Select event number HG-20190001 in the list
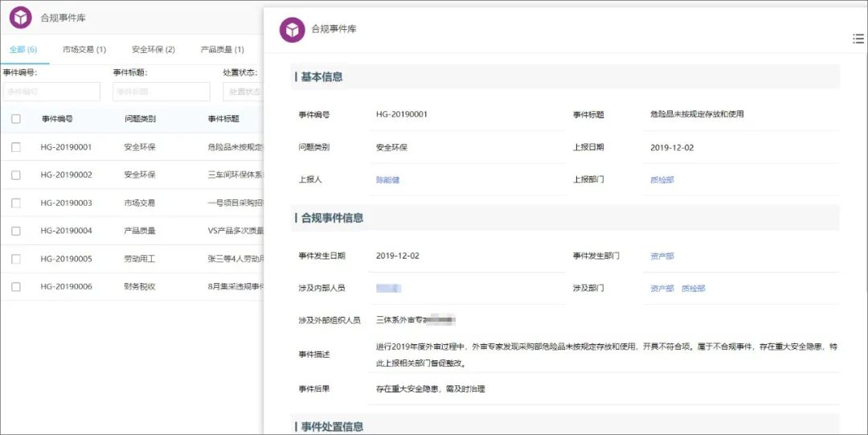Image resolution: width=868 pixels, height=435 pixels. tap(67, 147)
